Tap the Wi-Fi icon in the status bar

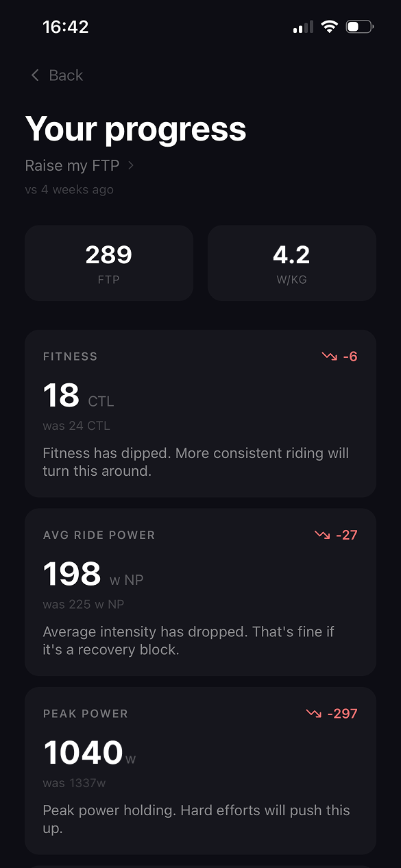pyautogui.click(x=329, y=26)
